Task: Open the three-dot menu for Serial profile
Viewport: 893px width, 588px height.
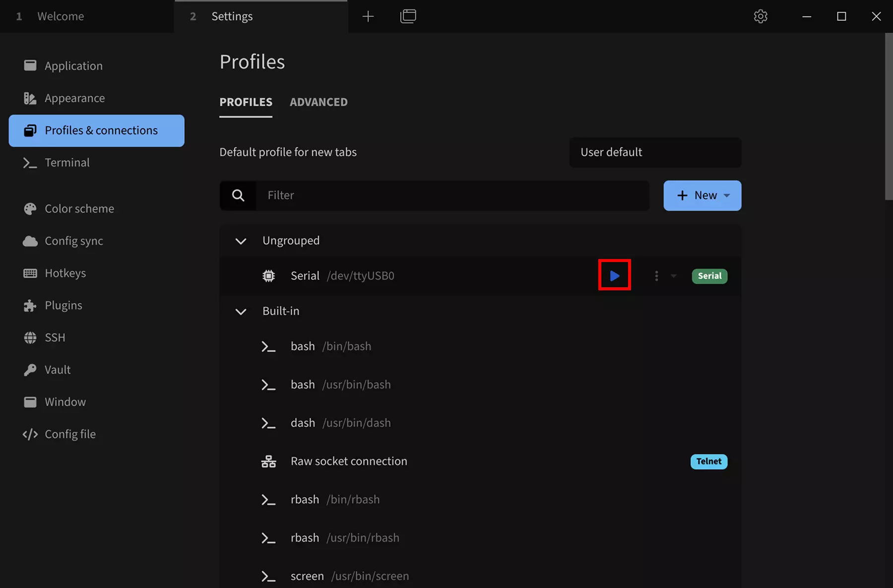Action: [656, 276]
